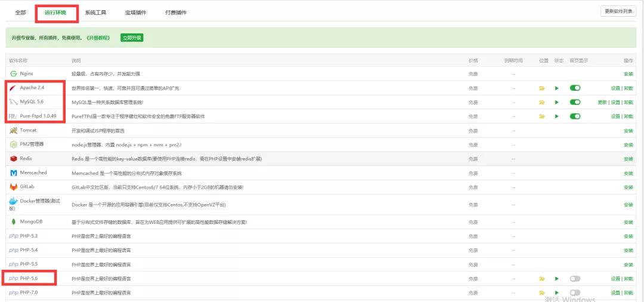
Task: Click the MySQL 5.6 green play status icon
Action: pyautogui.click(x=556, y=102)
